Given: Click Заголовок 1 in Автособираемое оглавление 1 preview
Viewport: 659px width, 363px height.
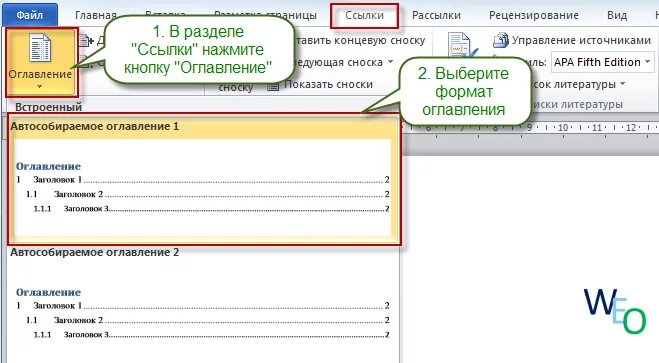Looking at the screenshot, I should [x=58, y=180].
